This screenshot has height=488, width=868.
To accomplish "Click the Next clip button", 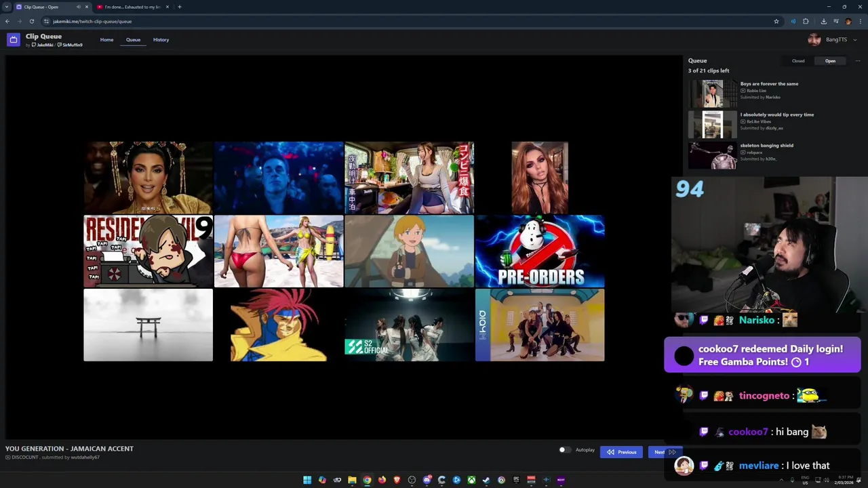I will 664,452.
